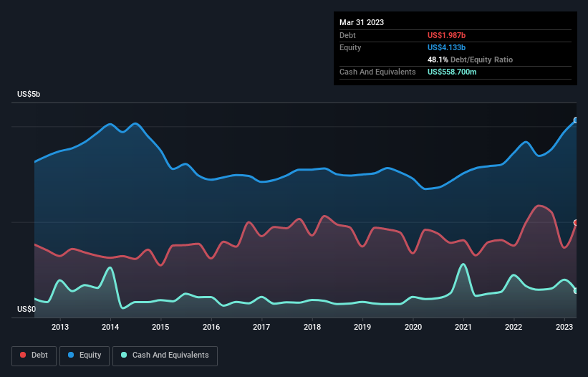Click the teal Cash end-point marker
The width and height of the screenshot is (588, 377).
click(576, 291)
